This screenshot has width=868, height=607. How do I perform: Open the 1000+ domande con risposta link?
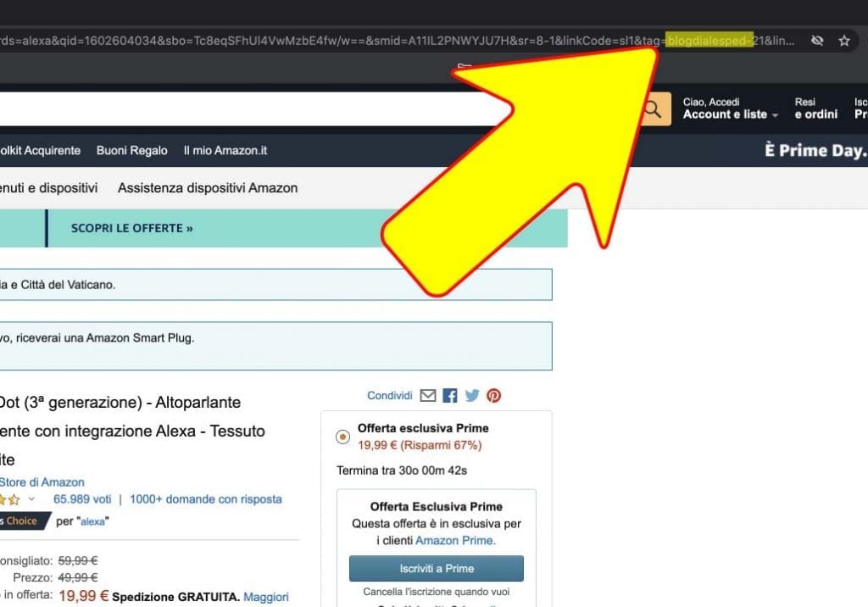tap(207, 499)
